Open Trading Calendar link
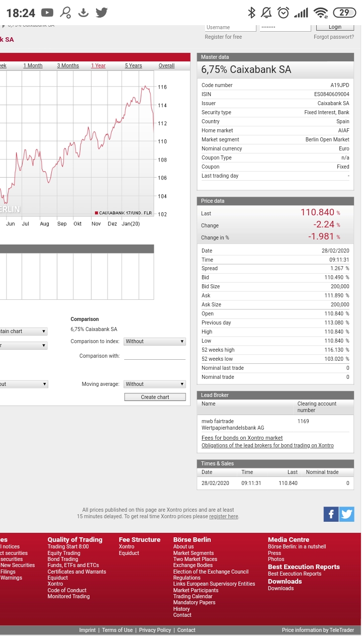The height and width of the screenshot is (644, 362). pyautogui.click(x=193, y=596)
